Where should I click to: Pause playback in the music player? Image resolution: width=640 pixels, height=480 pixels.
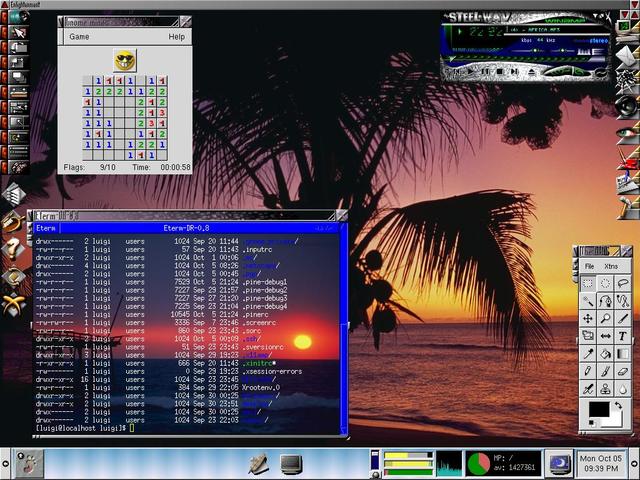(x=485, y=72)
